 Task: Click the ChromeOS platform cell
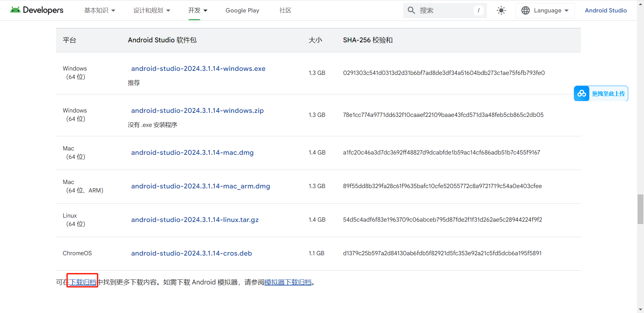coord(77,253)
